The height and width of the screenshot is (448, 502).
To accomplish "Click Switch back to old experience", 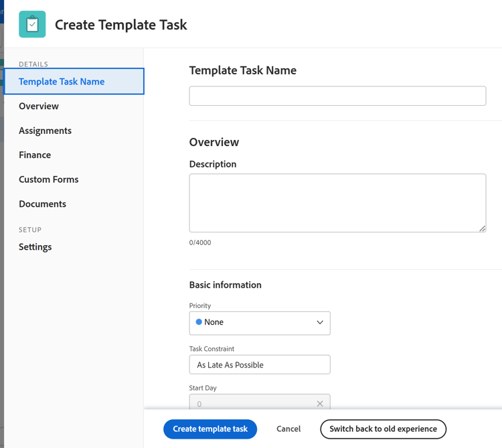I will (383, 429).
